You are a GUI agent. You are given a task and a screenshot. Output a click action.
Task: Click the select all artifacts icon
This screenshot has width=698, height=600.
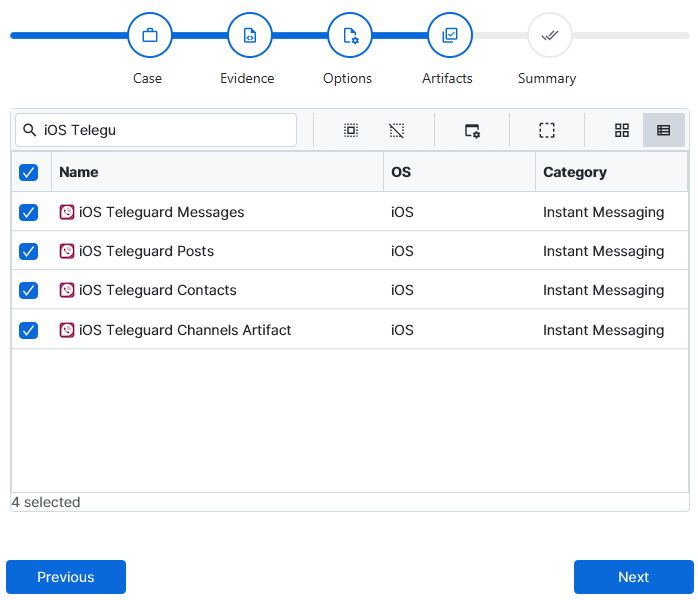pyautogui.click(x=351, y=130)
